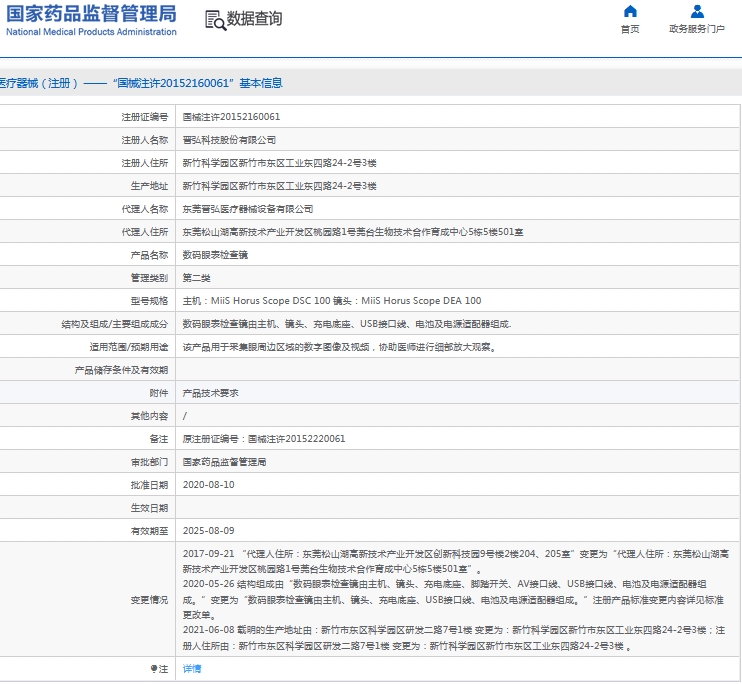The height and width of the screenshot is (684, 742).
Task: Click the 注册人住所 address value
Action: pos(280,163)
